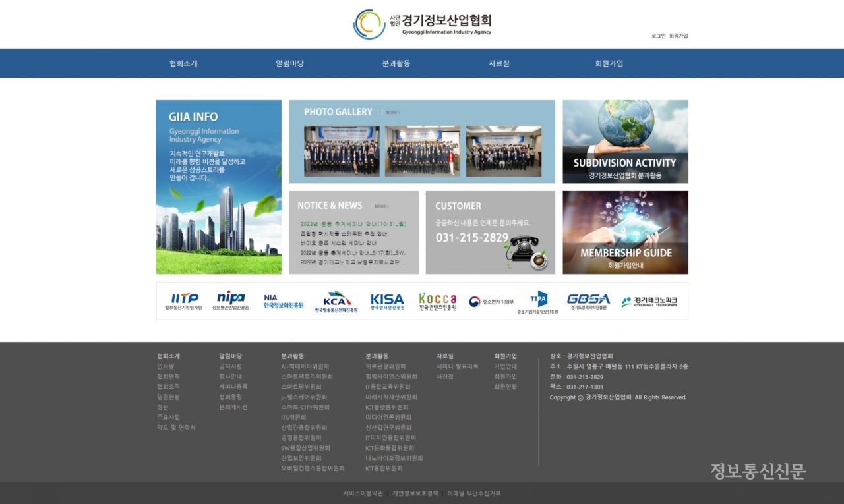Open the KOCCA logo link

pyautogui.click(x=437, y=301)
